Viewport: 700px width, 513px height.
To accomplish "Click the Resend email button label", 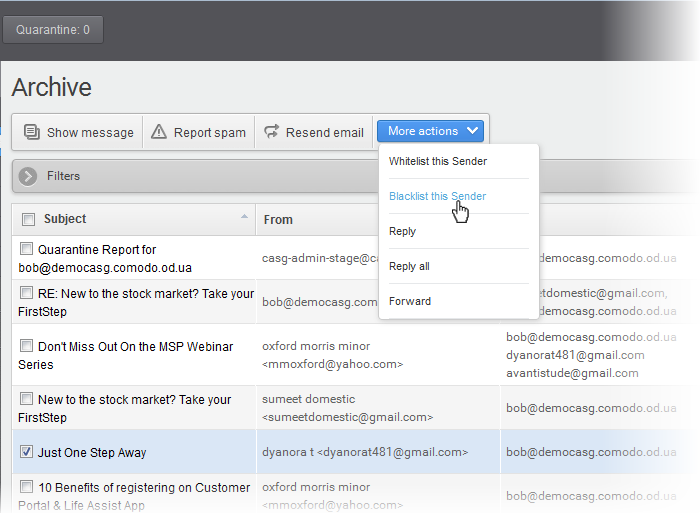I will point(325,133).
